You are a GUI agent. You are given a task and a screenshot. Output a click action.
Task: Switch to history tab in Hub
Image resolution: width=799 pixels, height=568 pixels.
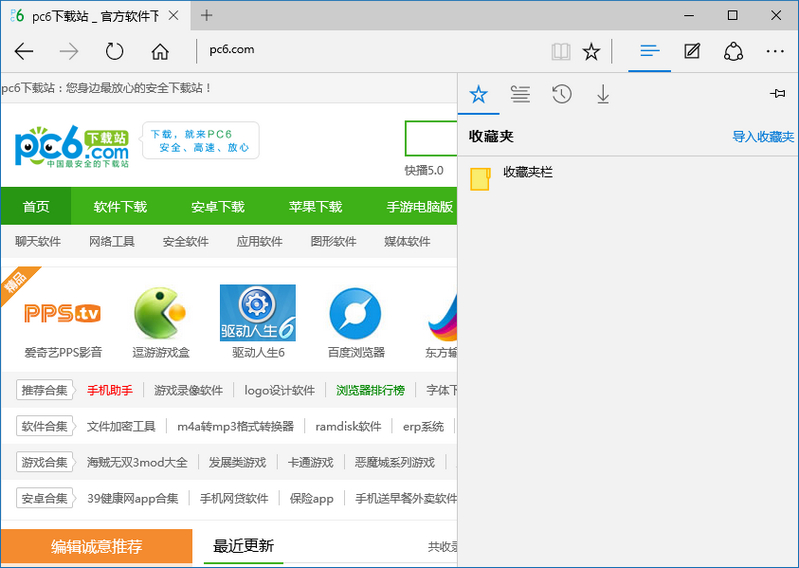[562, 94]
